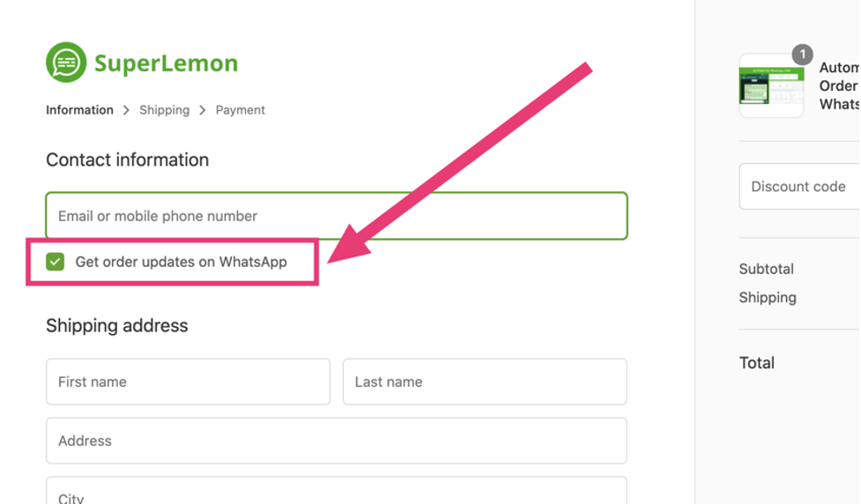Screen dimensions: 861x504
Task: Click the chevron between Shipping and Payment
Action: click(203, 110)
